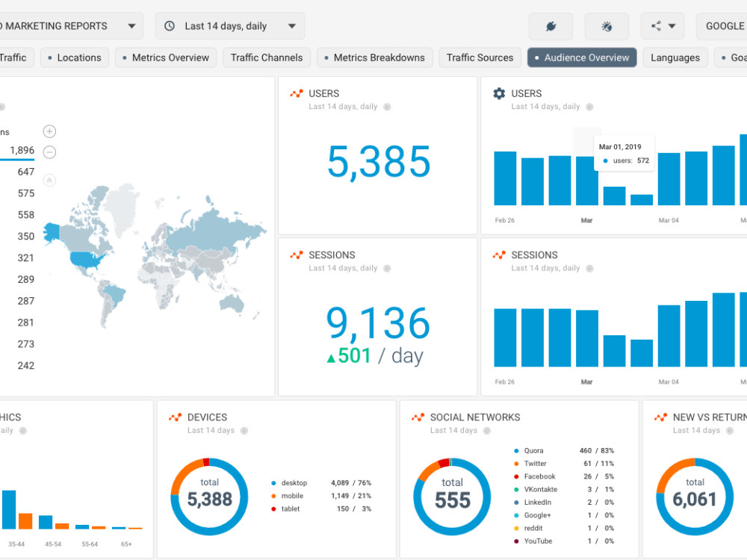Click the trend icon on Sessions chart widget

coord(499,255)
